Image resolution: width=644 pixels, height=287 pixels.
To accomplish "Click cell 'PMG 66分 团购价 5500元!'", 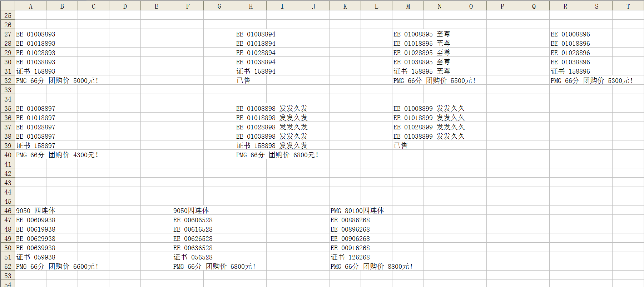I will 435,80.
